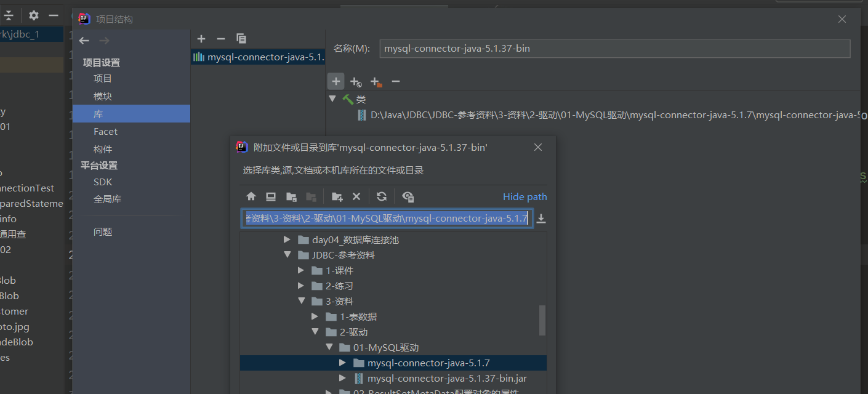Select 01-MySQL驱动 folder in tree
868x394 pixels.
[x=386, y=347]
